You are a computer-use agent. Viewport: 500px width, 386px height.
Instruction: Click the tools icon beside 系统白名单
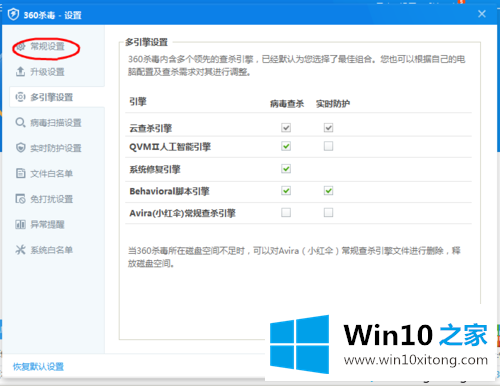pos(20,250)
